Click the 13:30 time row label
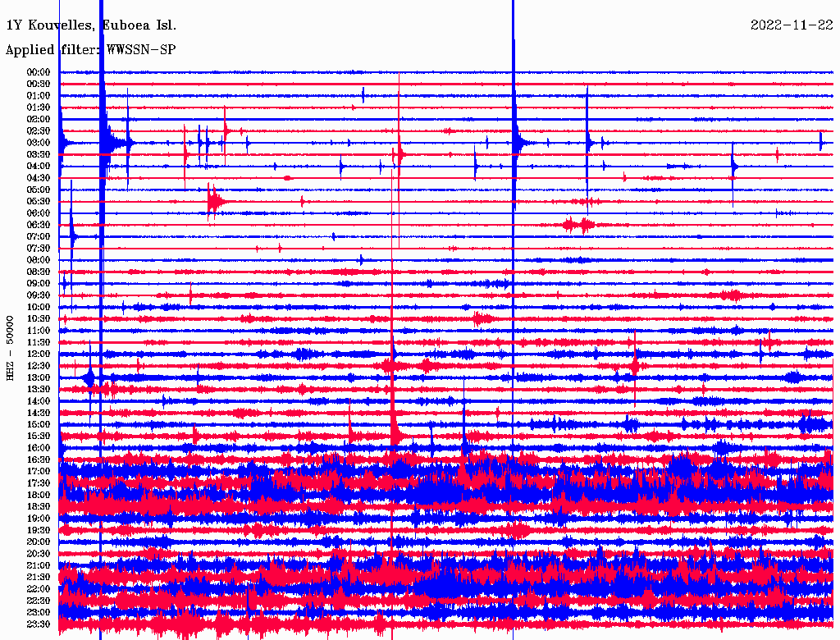The height and width of the screenshot is (640, 840). coord(39,390)
